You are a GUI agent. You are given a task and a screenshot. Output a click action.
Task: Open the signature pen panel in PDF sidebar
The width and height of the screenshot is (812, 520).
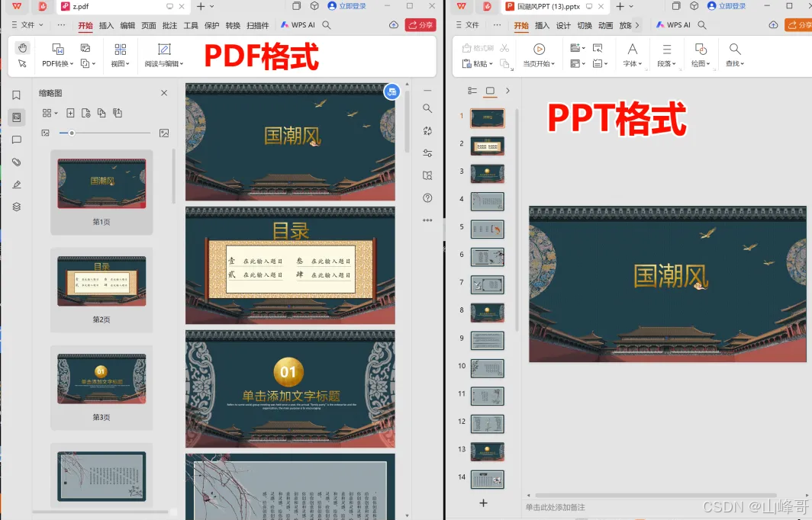click(17, 185)
